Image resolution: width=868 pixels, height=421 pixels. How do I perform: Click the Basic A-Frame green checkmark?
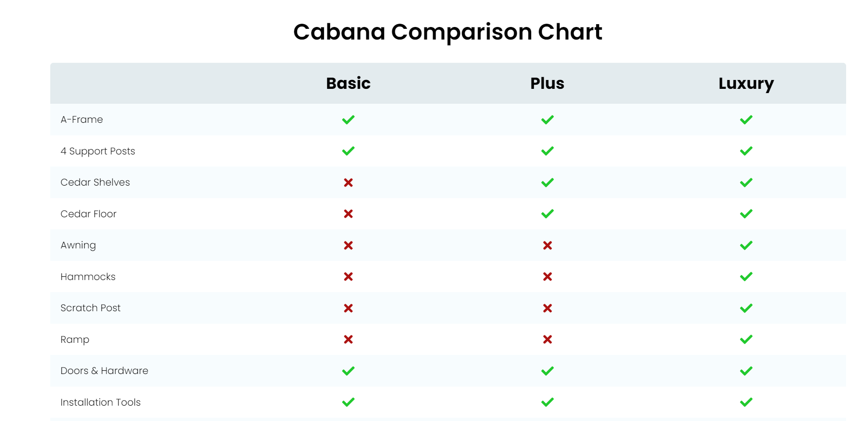[x=348, y=120]
